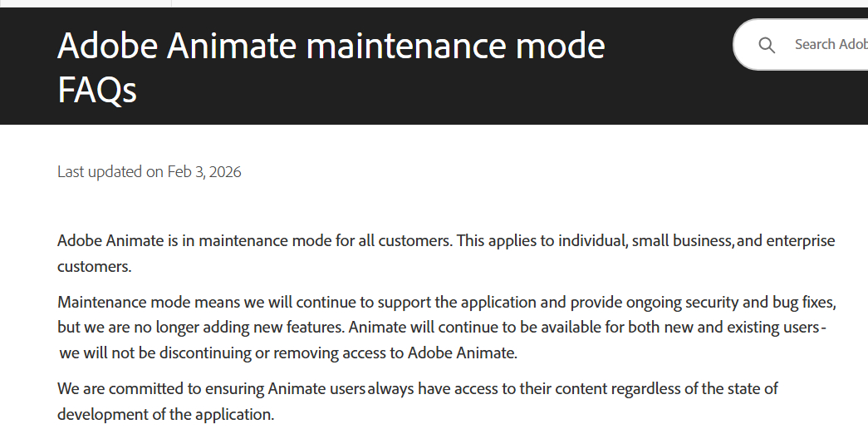
Task: Click the "Last updated on Feb 3, 2026" text
Action: click(149, 172)
